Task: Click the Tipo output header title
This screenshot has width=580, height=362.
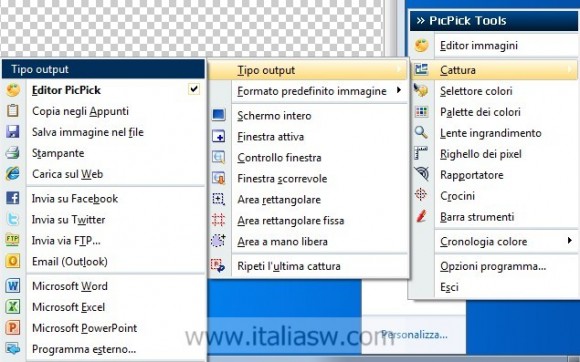Action: 40,69
